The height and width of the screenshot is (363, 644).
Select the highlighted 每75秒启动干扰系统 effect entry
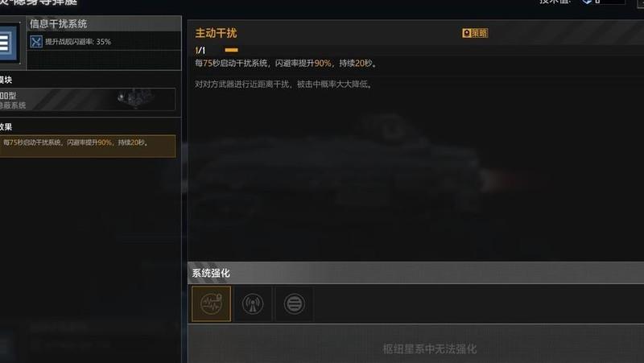(87, 146)
